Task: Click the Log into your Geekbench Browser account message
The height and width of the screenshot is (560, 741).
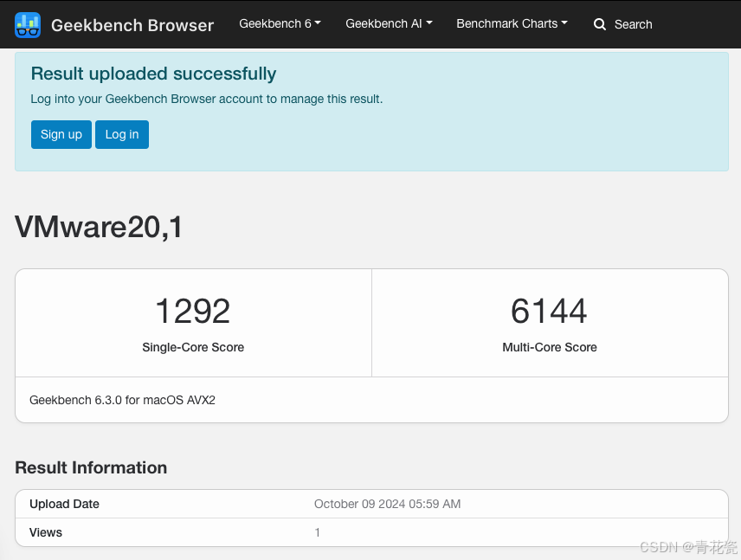Action: pos(207,100)
